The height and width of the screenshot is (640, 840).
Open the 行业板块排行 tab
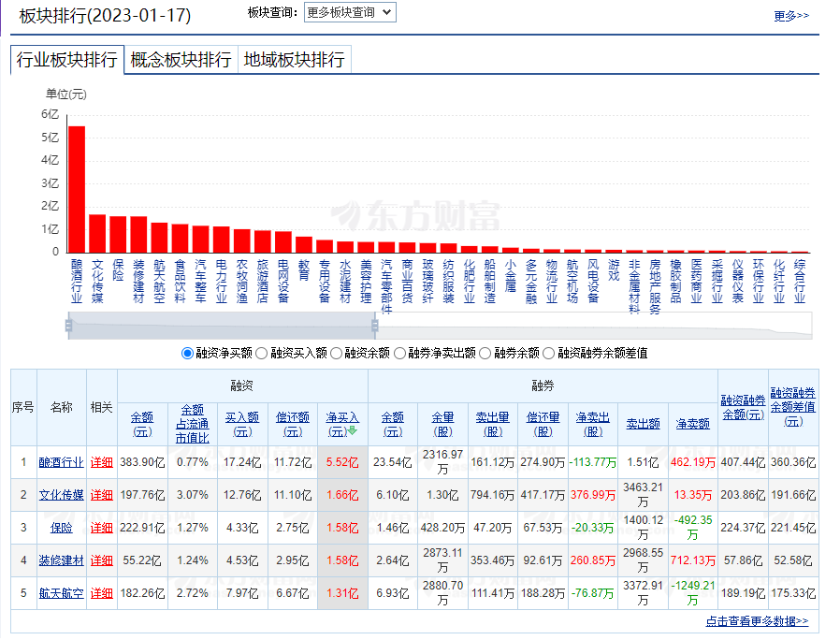[67, 60]
